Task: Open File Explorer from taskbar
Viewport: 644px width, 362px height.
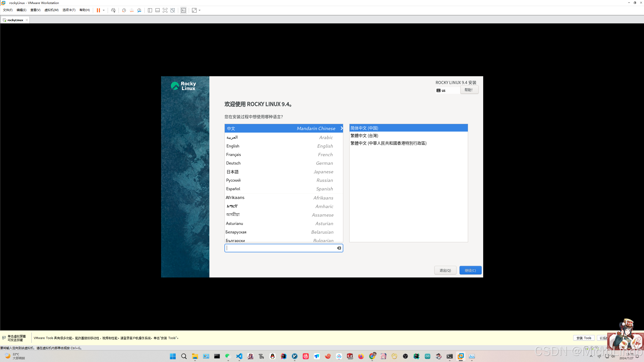Action: click(195, 356)
